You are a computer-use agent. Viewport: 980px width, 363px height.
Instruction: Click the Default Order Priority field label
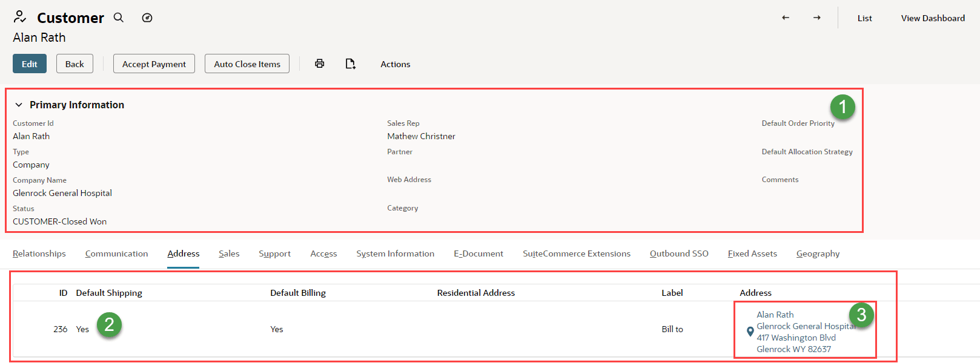point(798,123)
